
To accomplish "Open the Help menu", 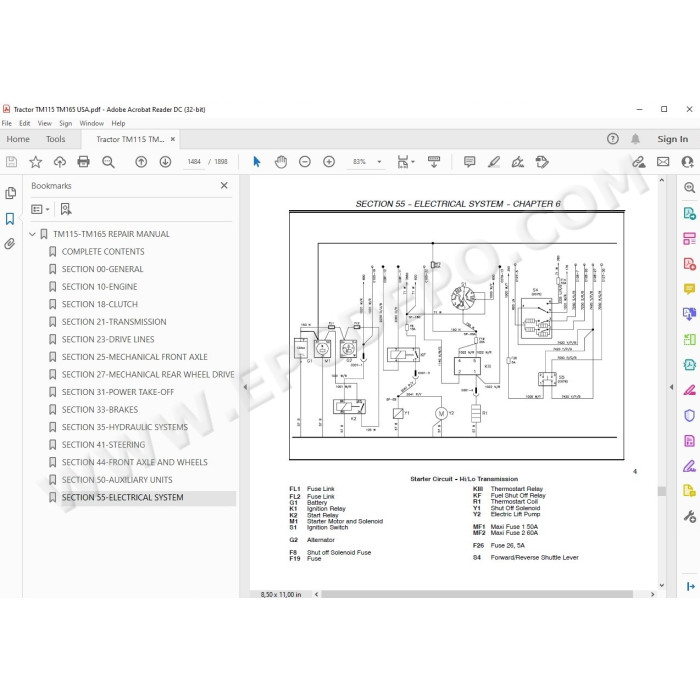I will click(118, 123).
